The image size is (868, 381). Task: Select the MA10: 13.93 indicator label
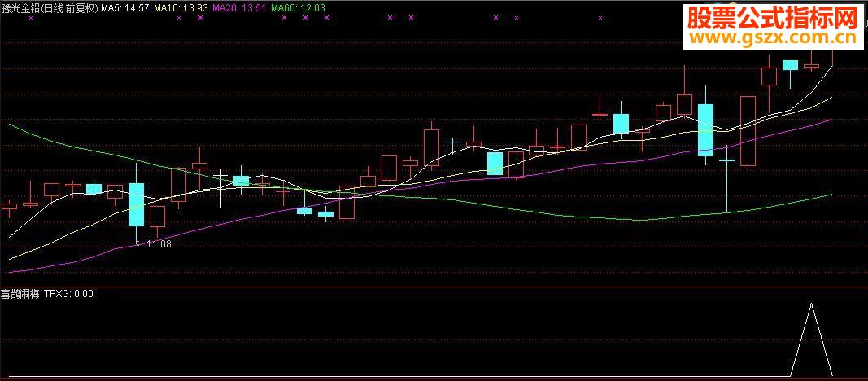point(181,8)
